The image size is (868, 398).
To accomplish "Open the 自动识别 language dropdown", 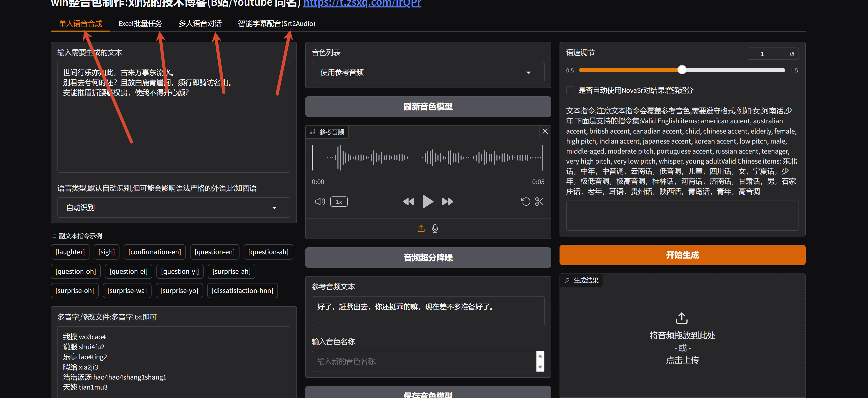I will [173, 207].
